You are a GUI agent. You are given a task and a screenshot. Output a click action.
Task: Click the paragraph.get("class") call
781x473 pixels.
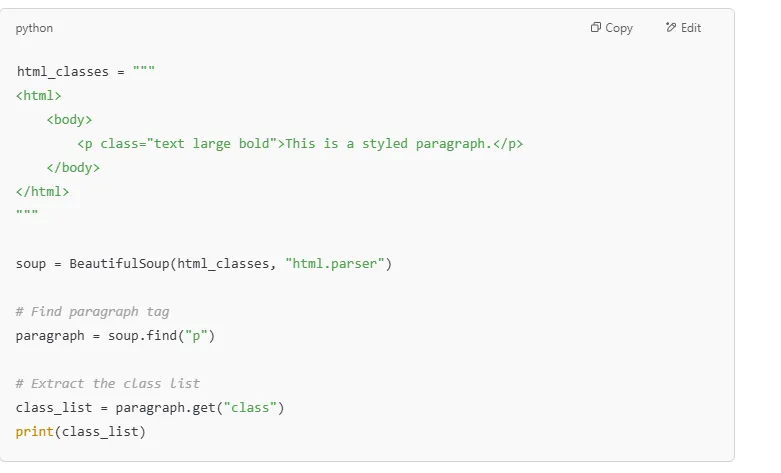click(201, 408)
